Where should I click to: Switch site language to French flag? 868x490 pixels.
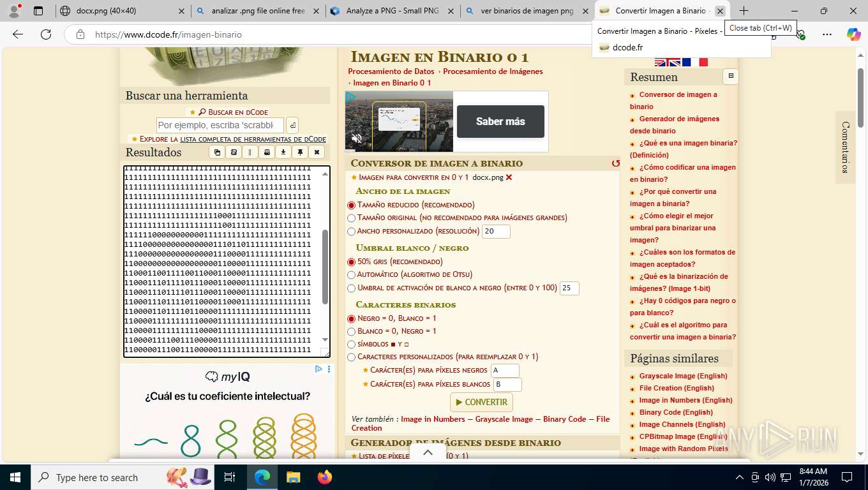[695, 62]
